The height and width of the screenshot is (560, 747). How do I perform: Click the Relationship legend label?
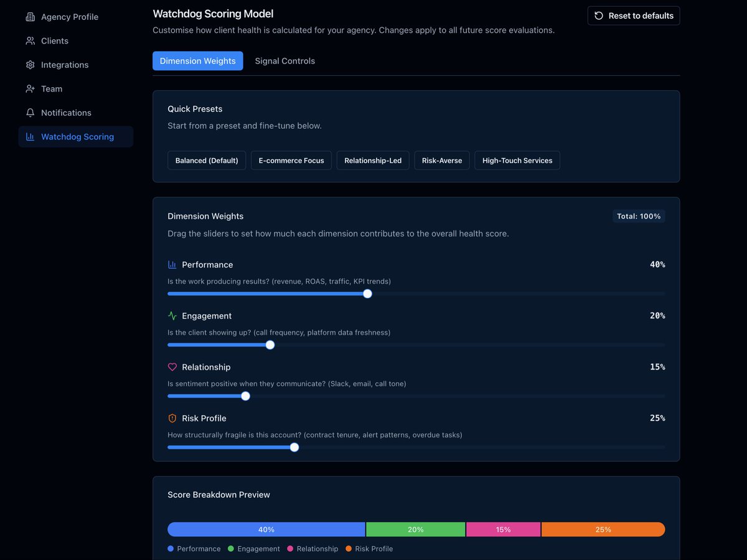pyautogui.click(x=317, y=549)
